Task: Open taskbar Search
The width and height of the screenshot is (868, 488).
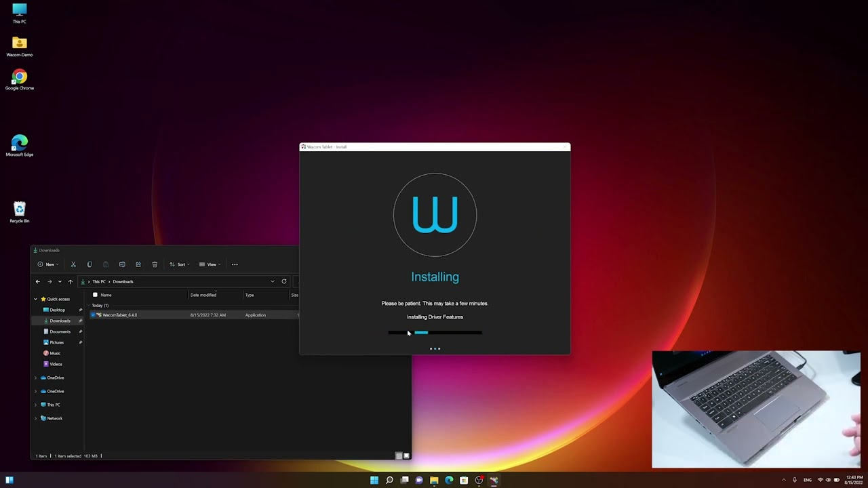Action: [389, 480]
